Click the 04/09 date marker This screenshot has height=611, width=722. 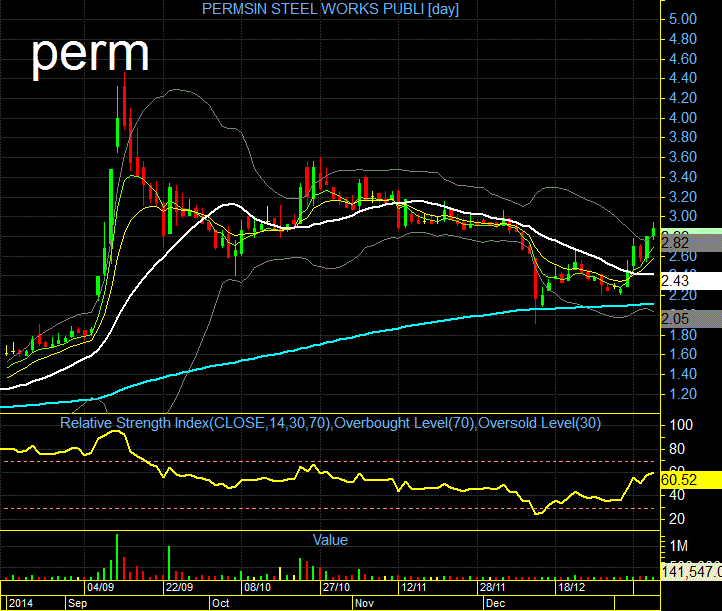(x=100, y=587)
